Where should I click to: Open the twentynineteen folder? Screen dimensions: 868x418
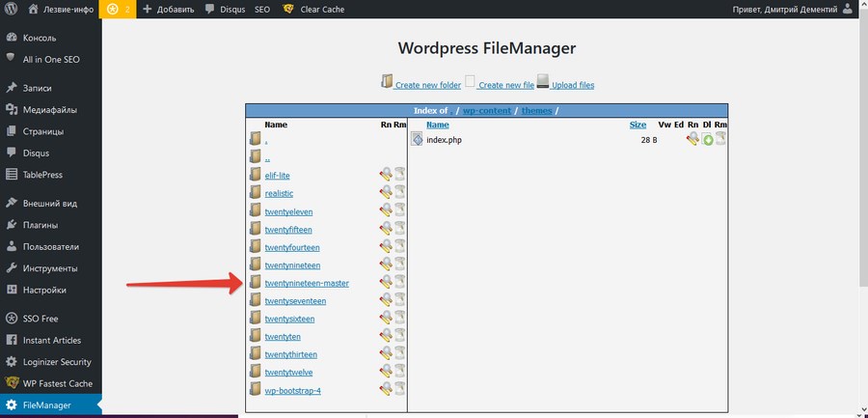point(292,265)
